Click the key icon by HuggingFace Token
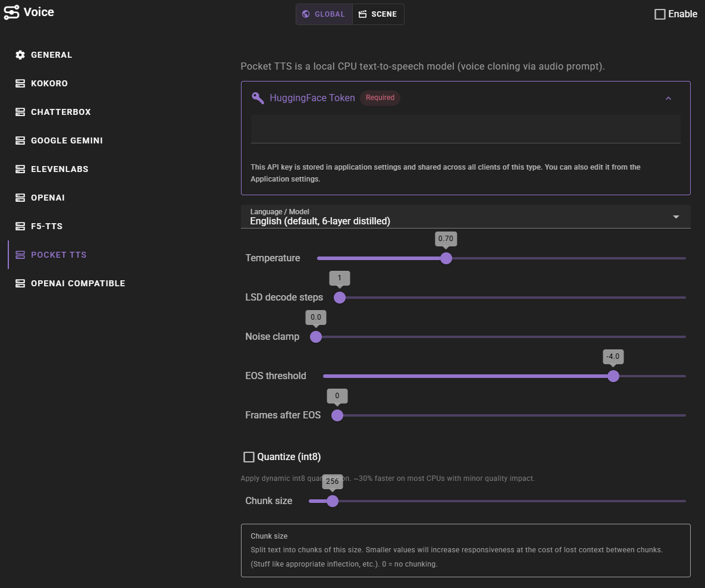Screen dimensions: 705x588 click(x=258, y=98)
